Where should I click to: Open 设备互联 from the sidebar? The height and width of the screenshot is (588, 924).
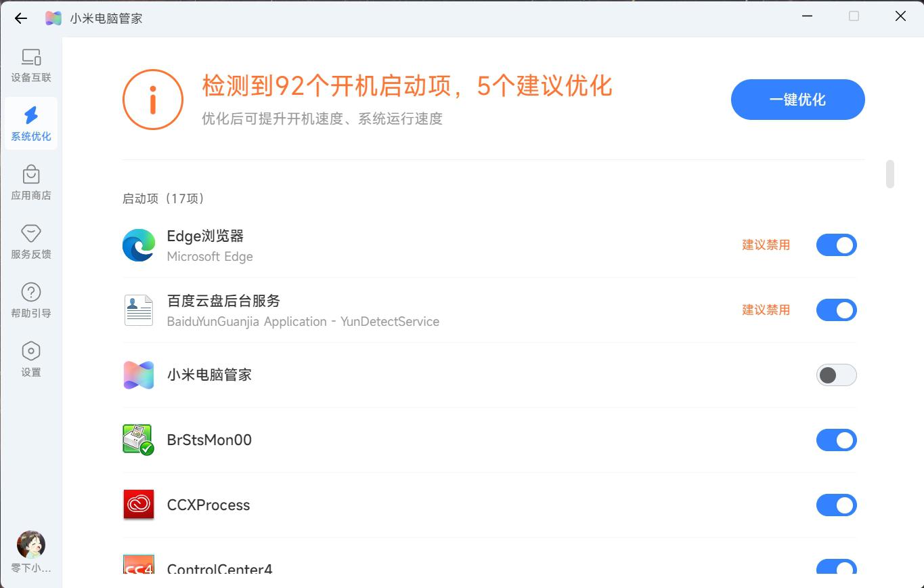(31, 66)
